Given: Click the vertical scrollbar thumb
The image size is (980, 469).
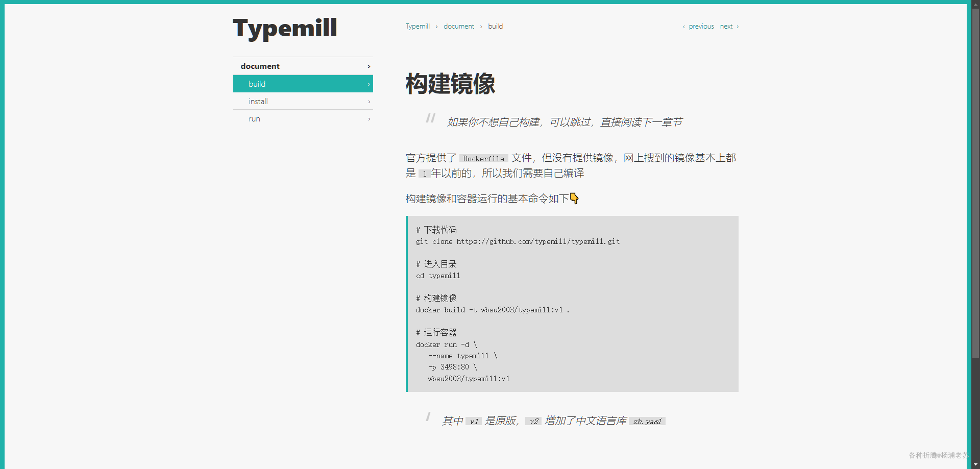Looking at the screenshot, I should click(975, 184).
